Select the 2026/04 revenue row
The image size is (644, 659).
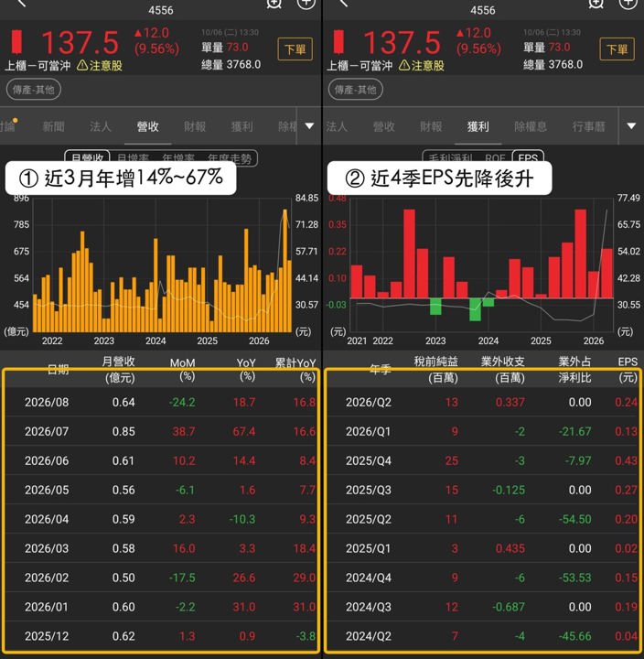click(x=161, y=519)
